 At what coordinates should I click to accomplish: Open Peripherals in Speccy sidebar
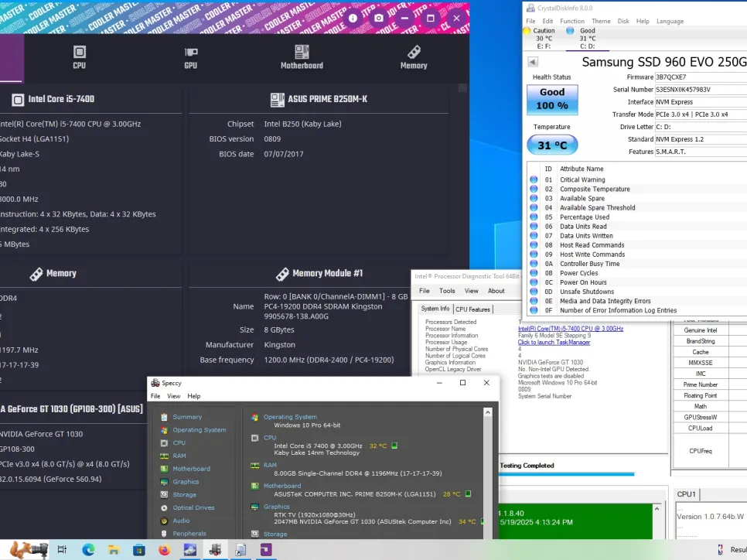pos(189,534)
